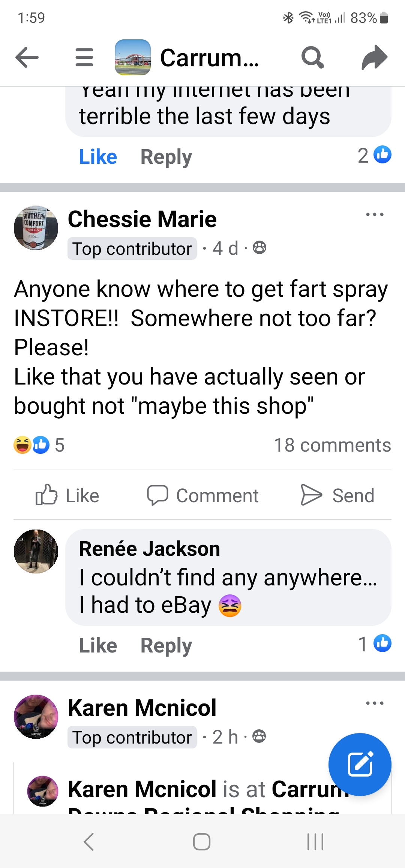Open the floating compose post button
405x868 pixels.
point(360,764)
